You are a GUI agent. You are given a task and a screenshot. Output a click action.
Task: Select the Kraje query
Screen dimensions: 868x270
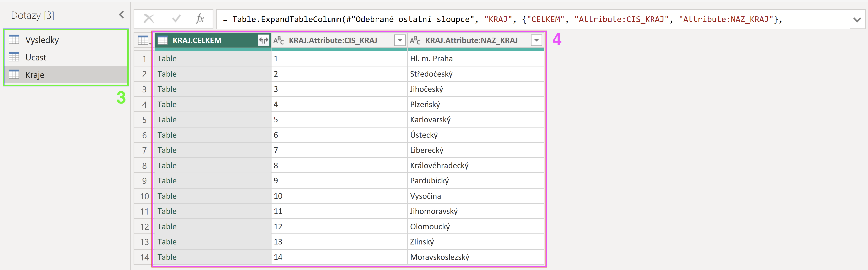[x=66, y=75]
